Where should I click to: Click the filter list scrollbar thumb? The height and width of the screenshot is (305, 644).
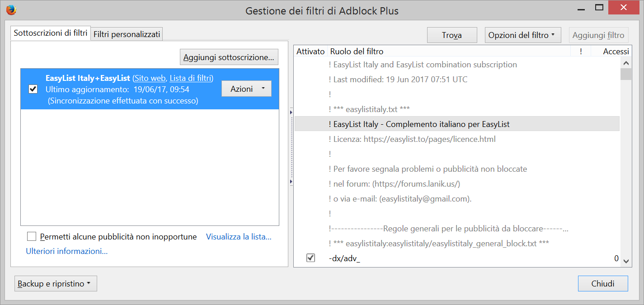point(626,74)
